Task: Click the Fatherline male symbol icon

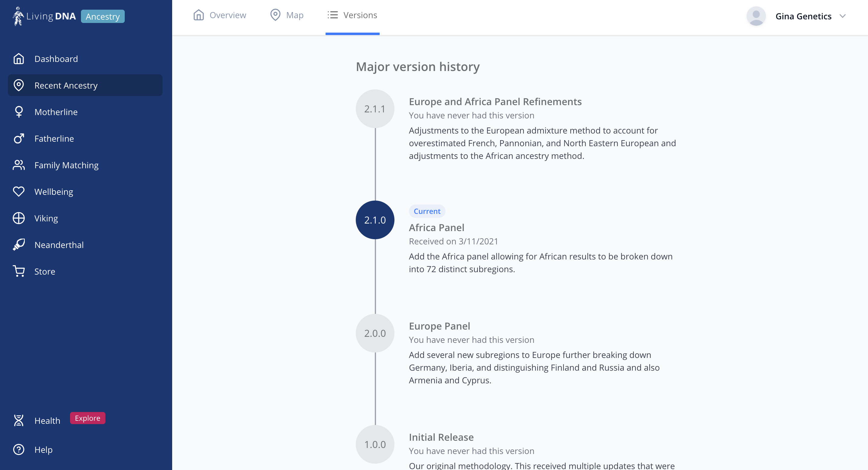Action: [18, 138]
